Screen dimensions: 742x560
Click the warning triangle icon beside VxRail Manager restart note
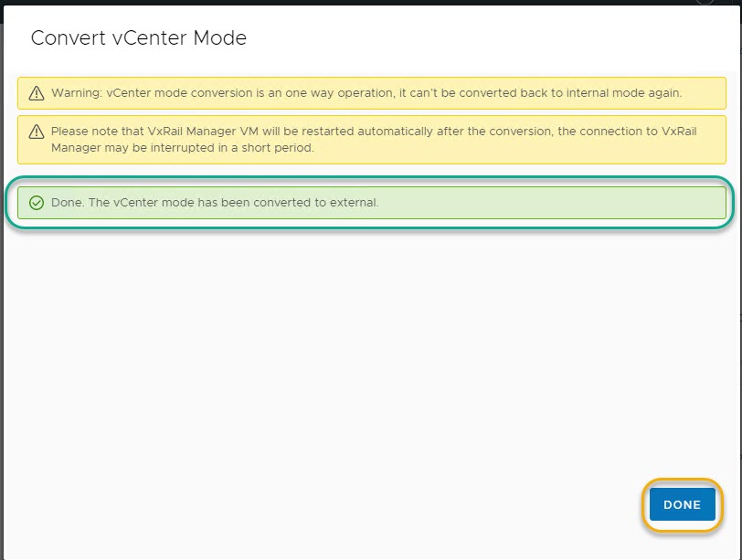click(x=37, y=132)
